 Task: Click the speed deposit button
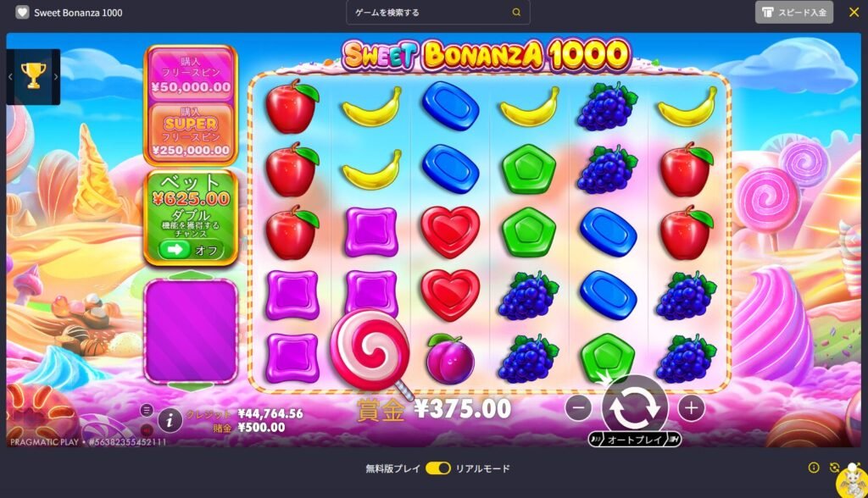pyautogui.click(x=793, y=12)
